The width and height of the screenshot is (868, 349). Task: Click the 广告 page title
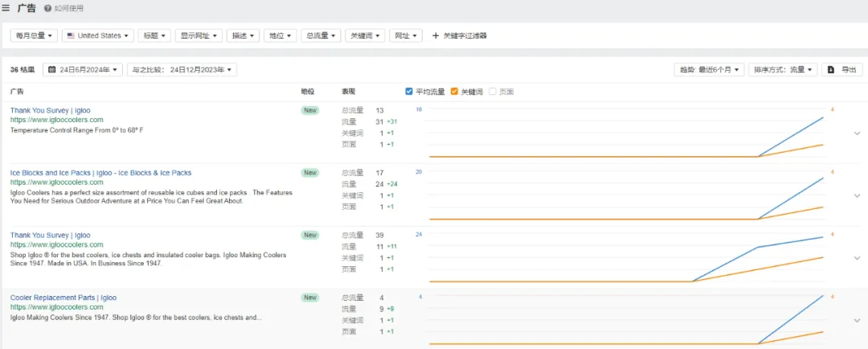tap(27, 8)
